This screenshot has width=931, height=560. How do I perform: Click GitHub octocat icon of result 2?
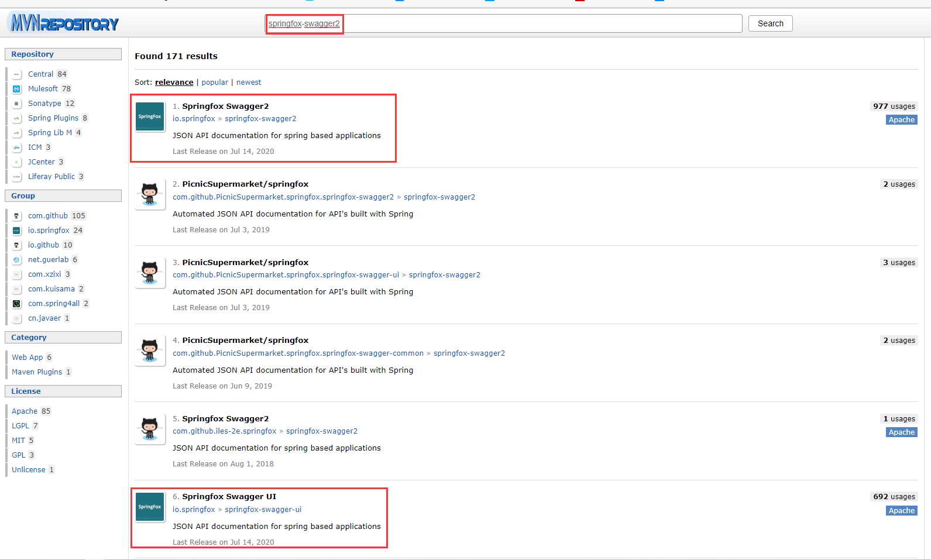pos(150,194)
